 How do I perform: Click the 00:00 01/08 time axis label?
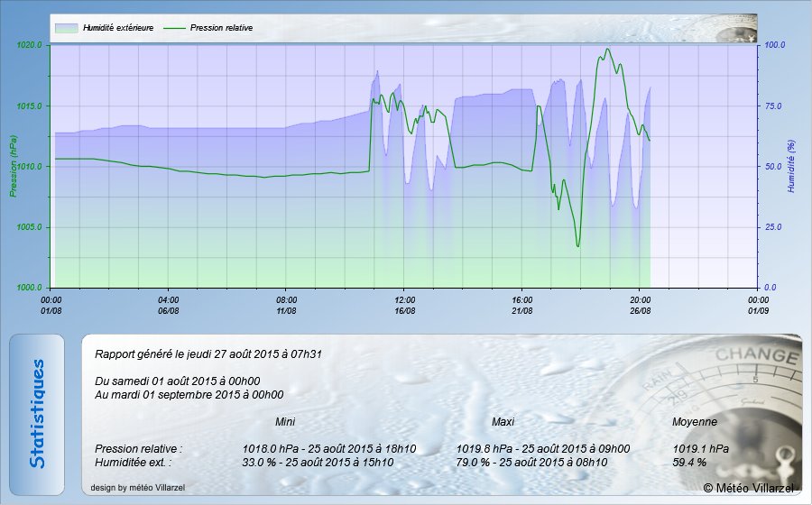click(51, 306)
